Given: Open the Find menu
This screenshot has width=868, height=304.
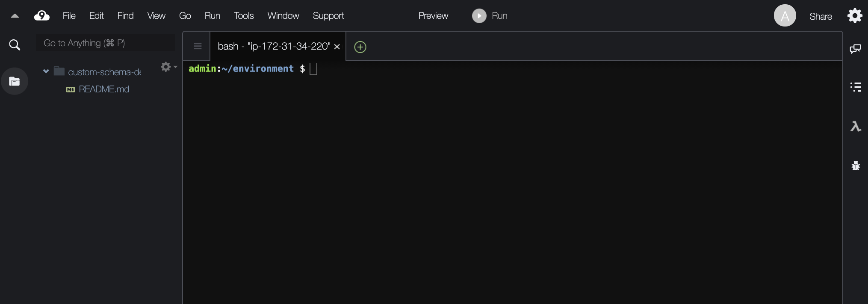Looking at the screenshot, I should (125, 16).
